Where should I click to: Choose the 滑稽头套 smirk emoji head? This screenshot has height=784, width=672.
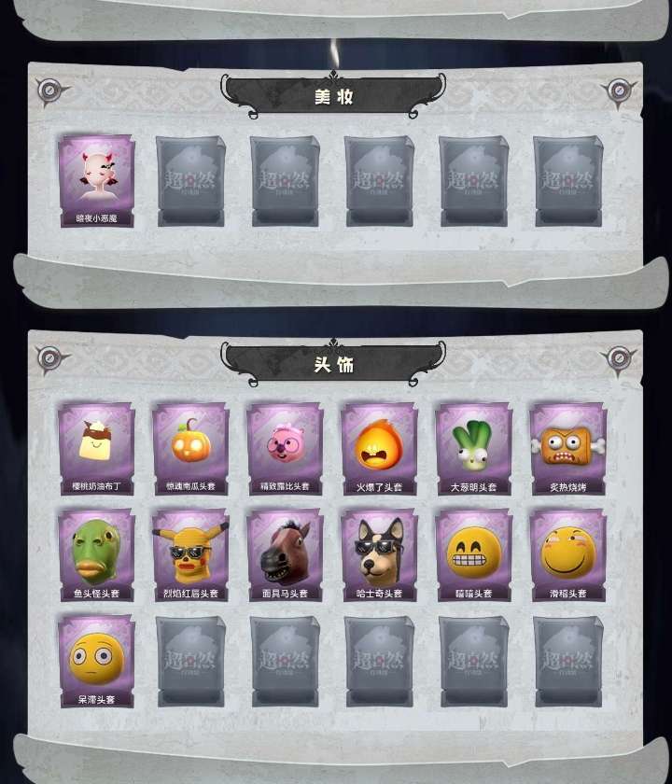coord(568,555)
